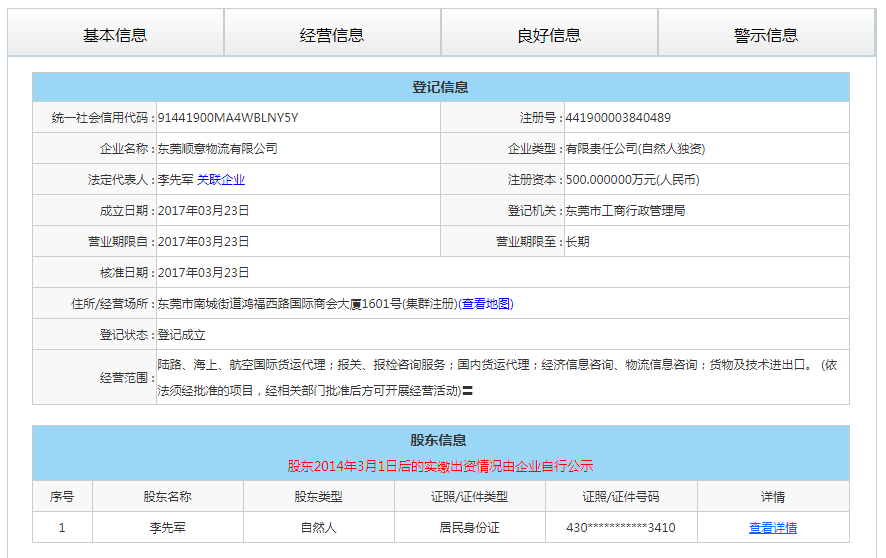Select the 良好信息 tab

click(549, 35)
